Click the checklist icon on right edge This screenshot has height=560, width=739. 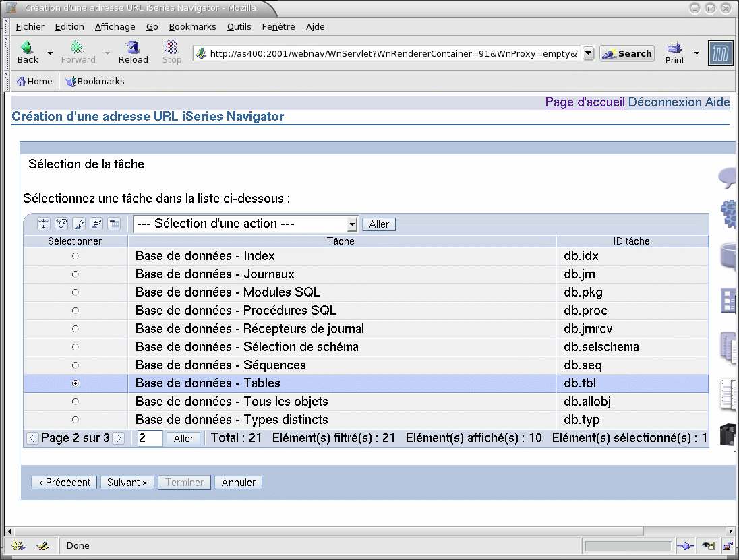(x=729, y=301)
